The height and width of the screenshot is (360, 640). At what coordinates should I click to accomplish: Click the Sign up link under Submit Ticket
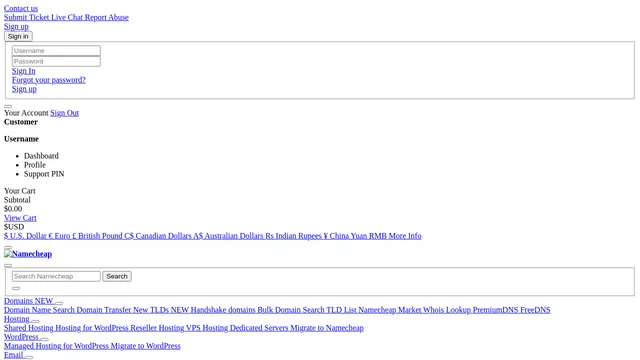coord(16,26)
